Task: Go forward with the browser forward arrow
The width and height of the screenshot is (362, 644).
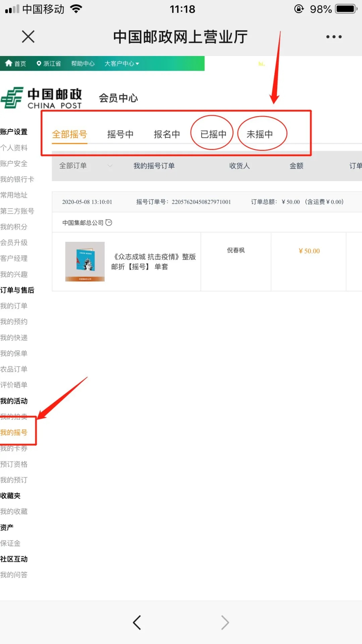Action: pyautogui.click(x=225, y=623)
